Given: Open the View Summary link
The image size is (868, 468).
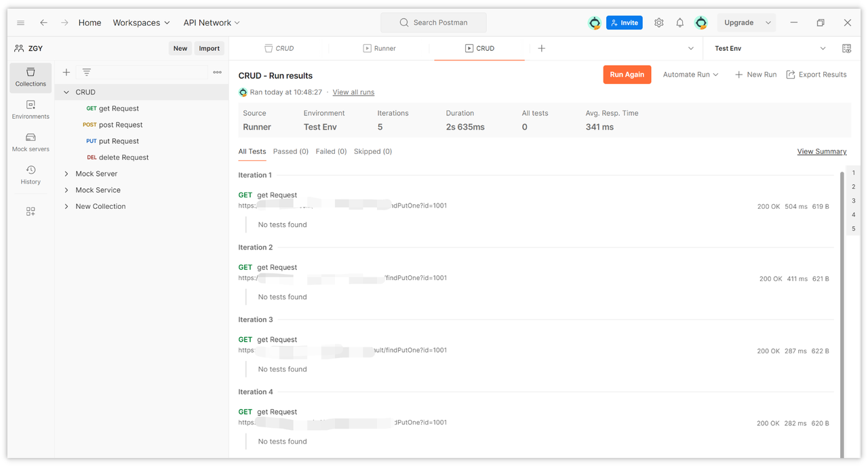Looking at the screenshot, I should (822, 151).
